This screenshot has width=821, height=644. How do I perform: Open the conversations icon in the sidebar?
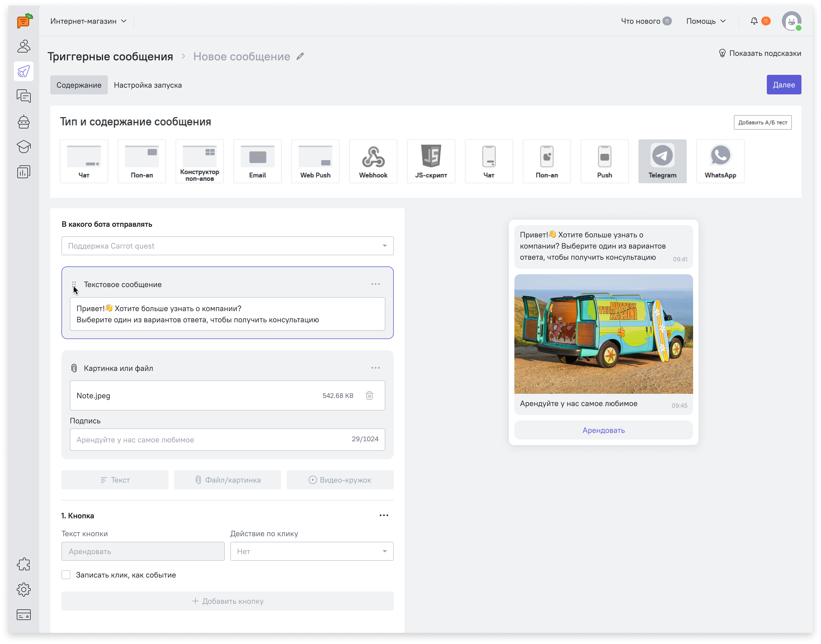23,96
